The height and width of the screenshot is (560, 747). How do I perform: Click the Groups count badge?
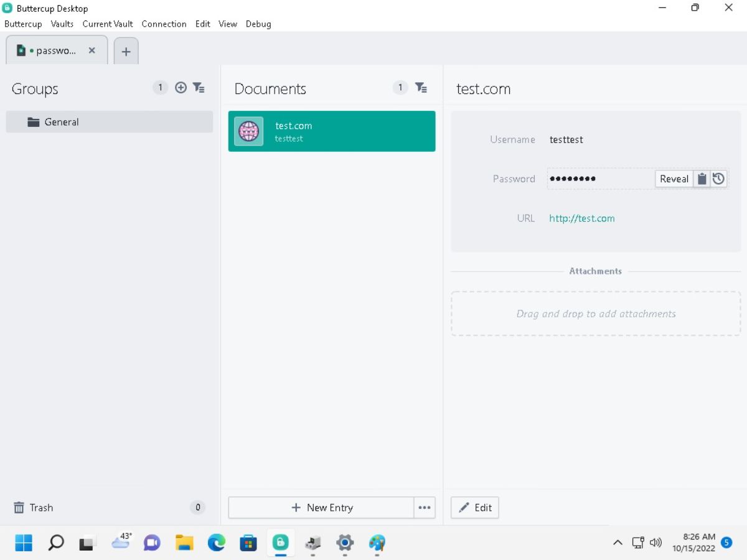click(x=160, y=88)
